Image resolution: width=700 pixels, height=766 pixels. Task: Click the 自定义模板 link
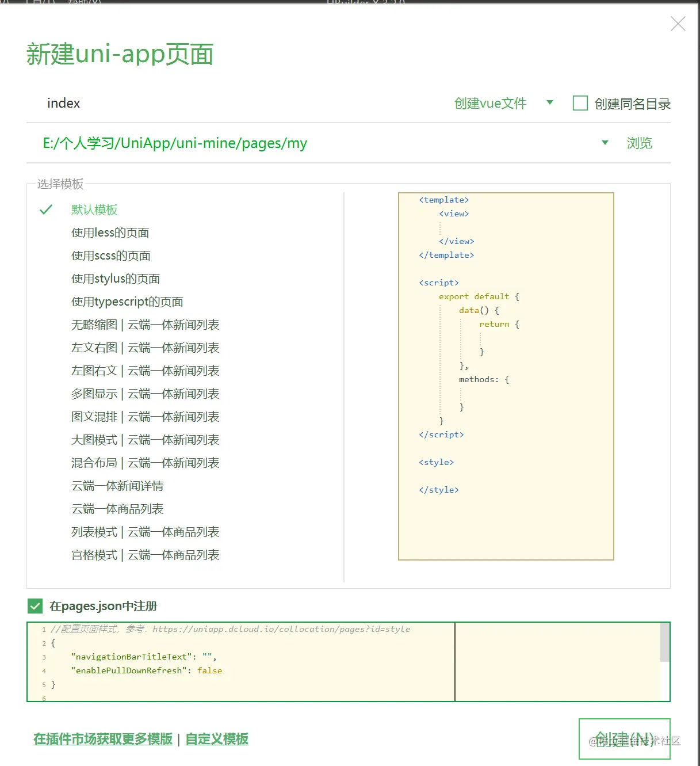[216, 739]
